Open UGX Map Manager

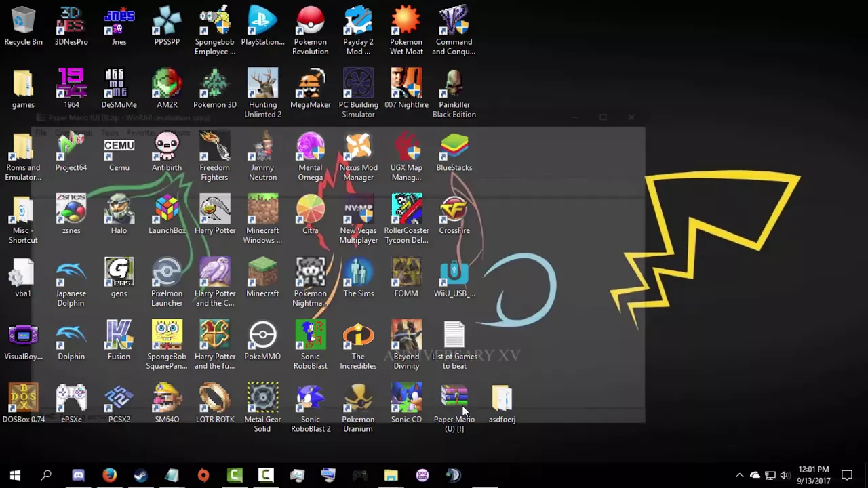406,157
